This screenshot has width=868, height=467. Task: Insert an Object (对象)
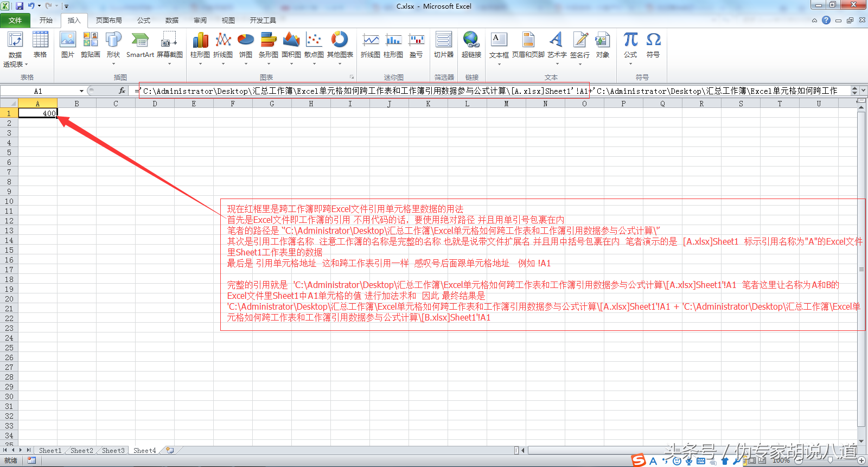(603, 45)
